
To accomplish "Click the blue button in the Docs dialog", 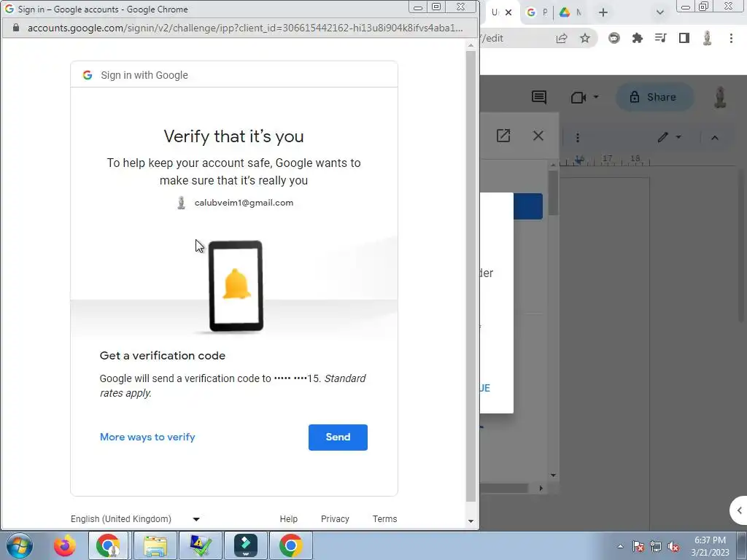I will 528,206.
